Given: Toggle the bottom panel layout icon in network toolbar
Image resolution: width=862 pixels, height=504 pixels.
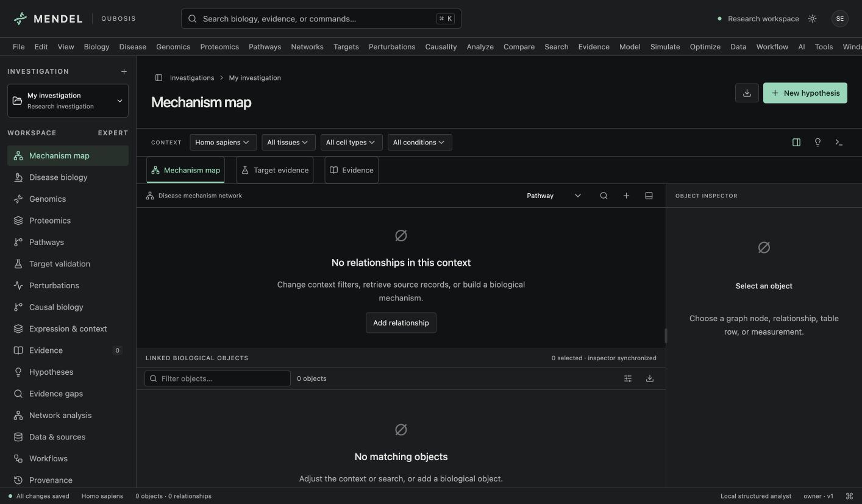Looking at the screenshot, I should coord(649,196).
